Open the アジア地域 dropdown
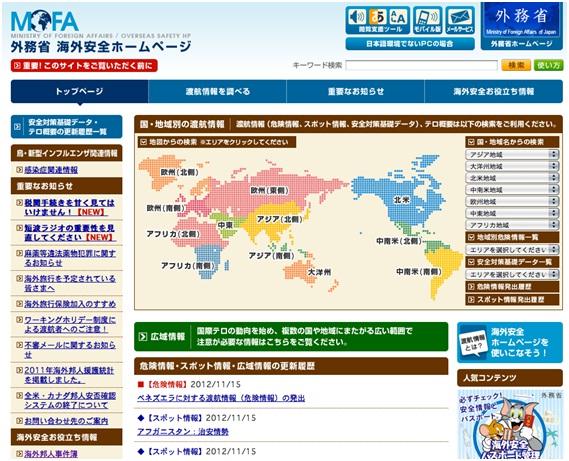This screenshot has width=569, height=461. pos(512,155)
